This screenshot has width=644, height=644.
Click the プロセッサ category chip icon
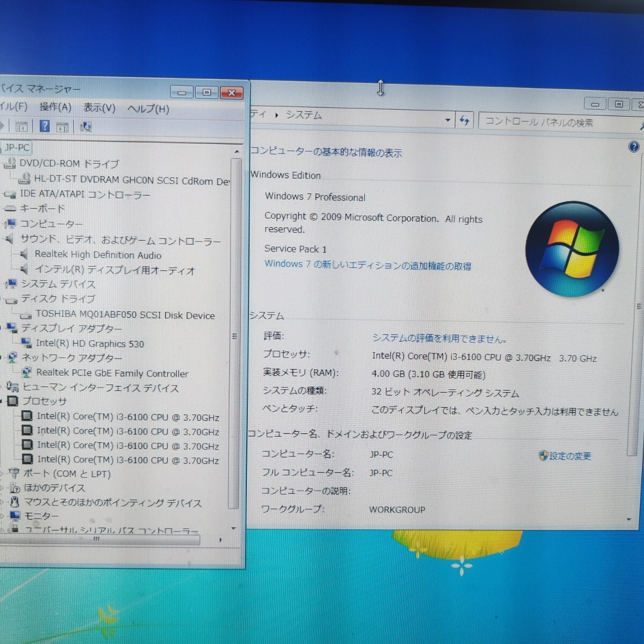(13, 401)
